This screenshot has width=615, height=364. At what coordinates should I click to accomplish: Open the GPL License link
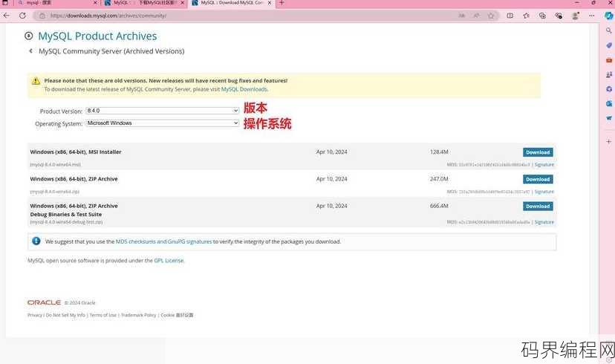(169, 261)
